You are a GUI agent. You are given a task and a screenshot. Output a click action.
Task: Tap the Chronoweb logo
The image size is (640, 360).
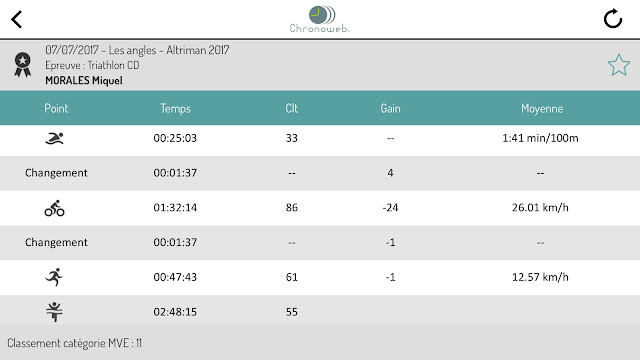(320, 19)
